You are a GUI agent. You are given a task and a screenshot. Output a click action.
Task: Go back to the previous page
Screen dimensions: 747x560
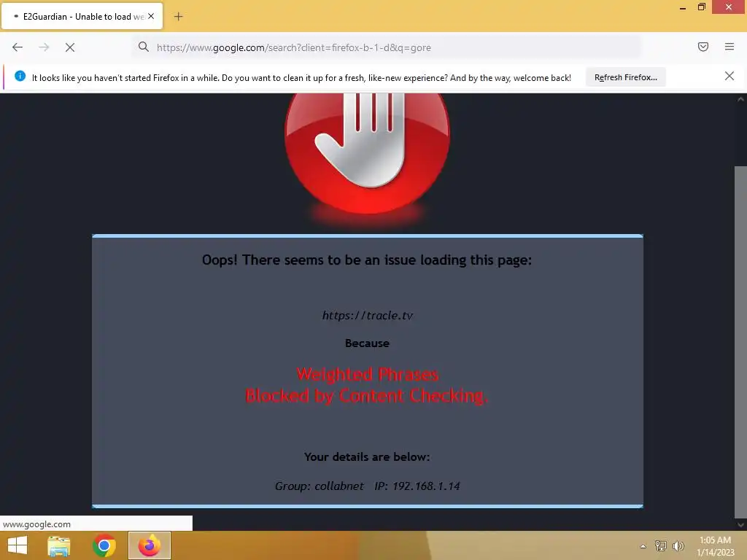click(x=18, y=47)
